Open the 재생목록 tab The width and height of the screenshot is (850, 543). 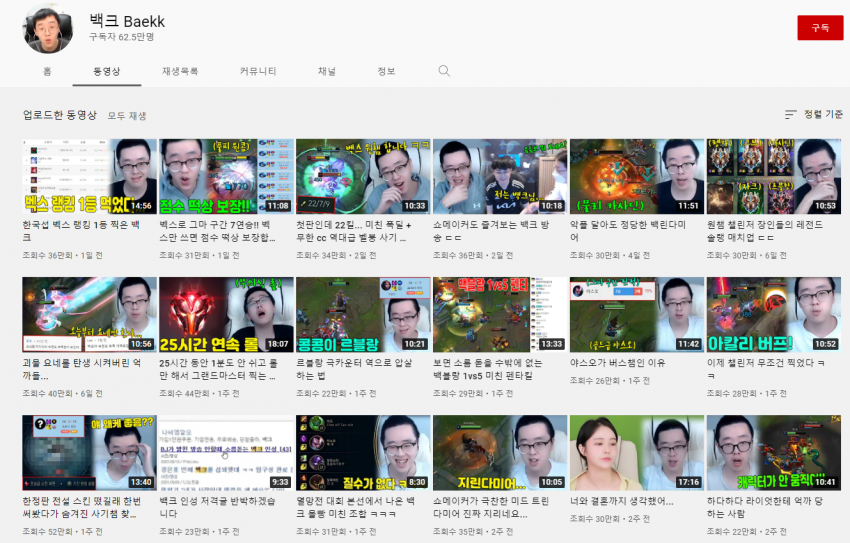(180, 71)
